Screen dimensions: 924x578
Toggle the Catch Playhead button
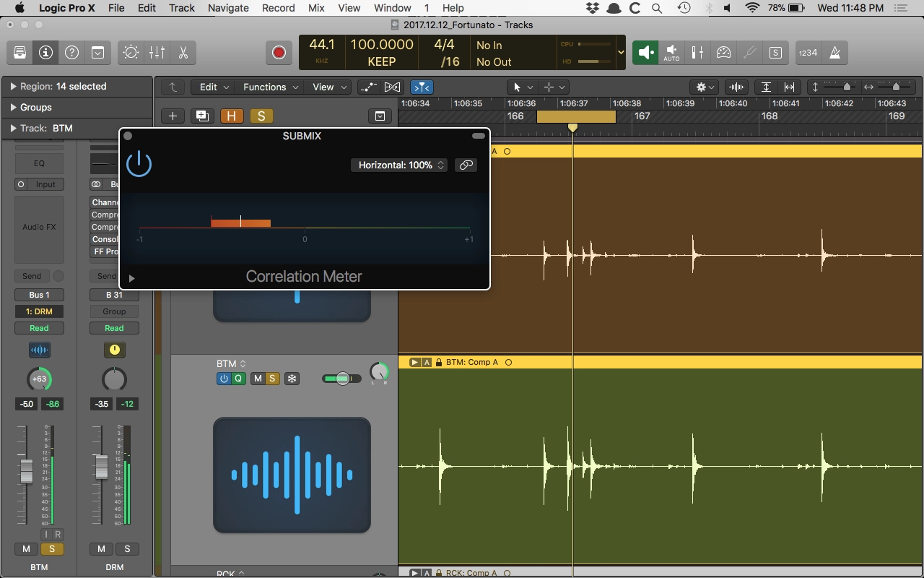[422, 87]
